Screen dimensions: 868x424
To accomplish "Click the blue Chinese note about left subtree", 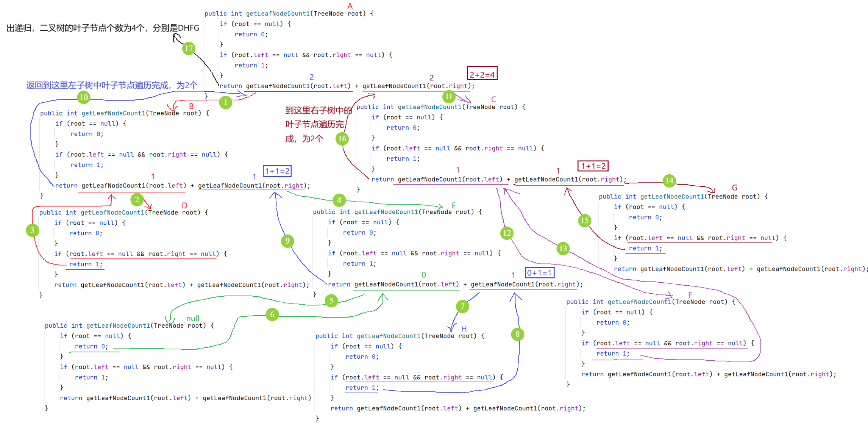I will click(112, 85).
